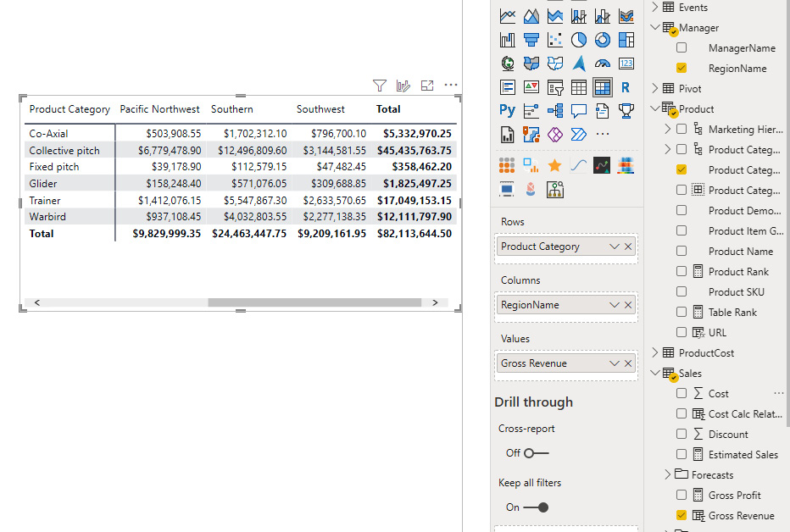Select the Key influencers trophy visual
The width and height of the screenshot is (790, 532).
point(626,110)
